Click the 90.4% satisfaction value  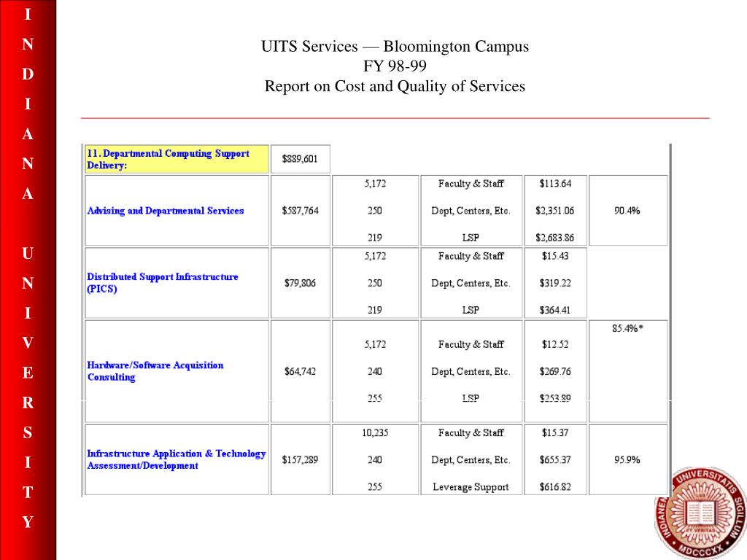pos(627,211)
